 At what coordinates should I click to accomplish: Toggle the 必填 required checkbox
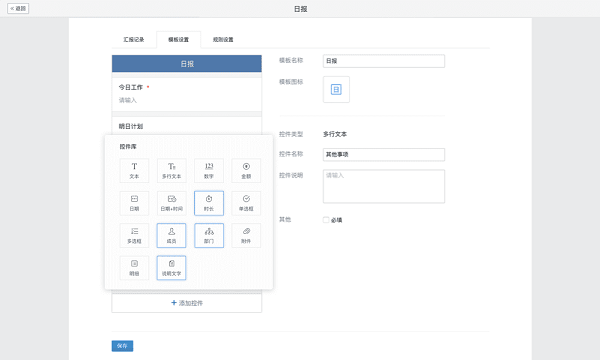(x=326, y=220)
